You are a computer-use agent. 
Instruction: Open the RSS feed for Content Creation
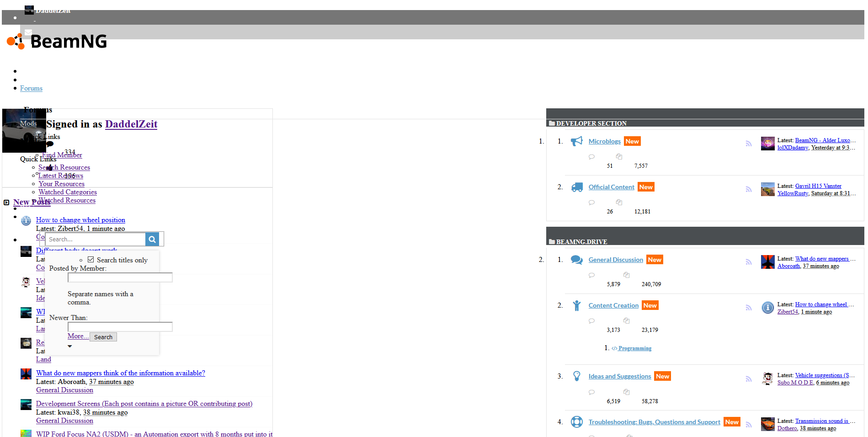[749, 308]
